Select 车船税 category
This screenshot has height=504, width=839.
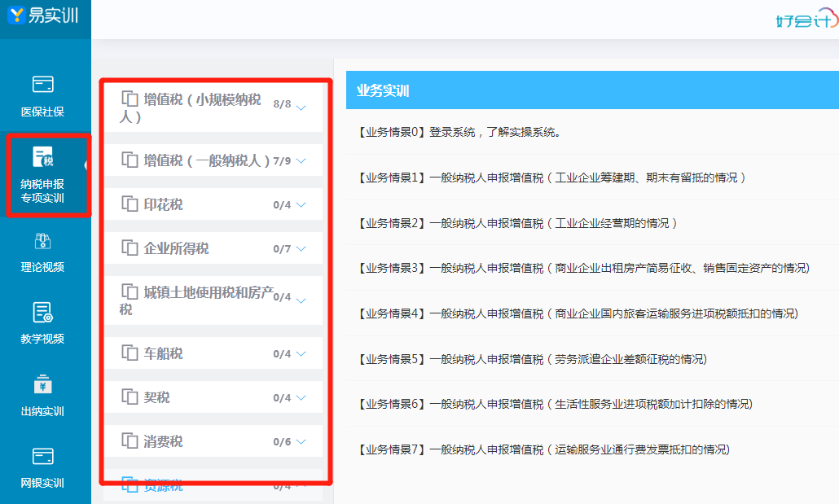[213, 353]
